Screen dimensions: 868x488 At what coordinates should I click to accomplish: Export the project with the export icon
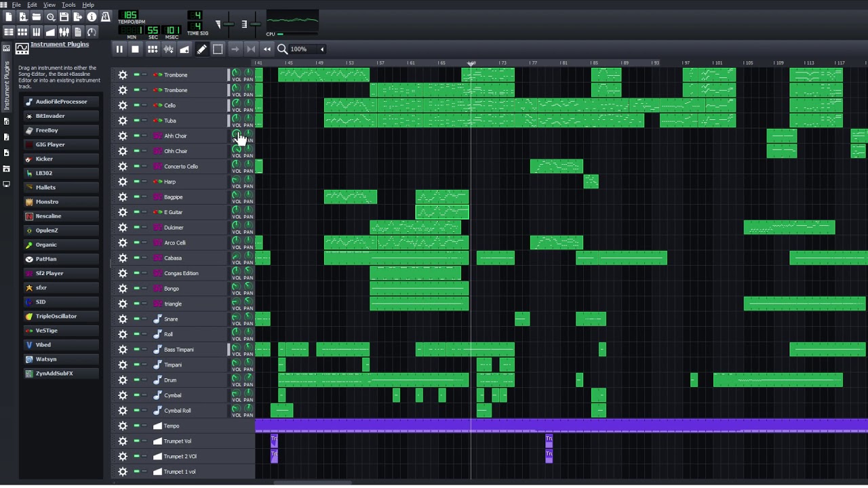pos(77,17)
